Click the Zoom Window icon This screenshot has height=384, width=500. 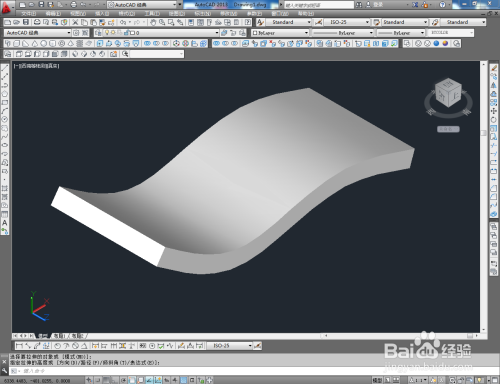coord(171,22)
